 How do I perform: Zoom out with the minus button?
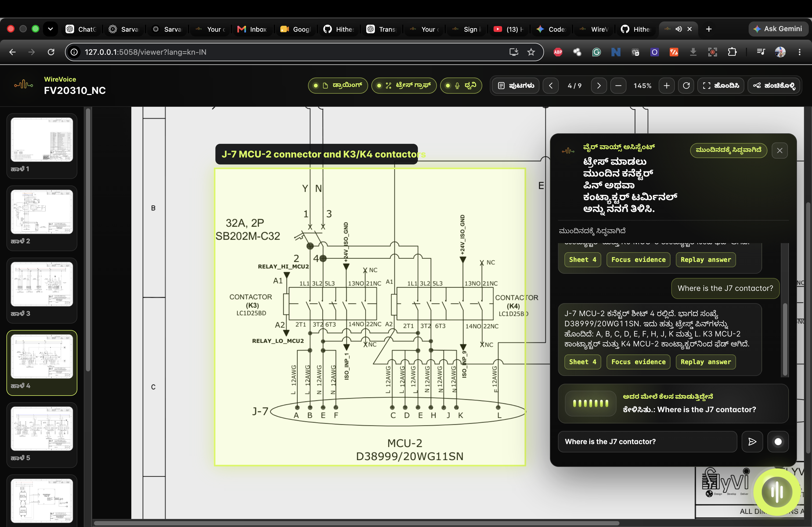[618, 86]
